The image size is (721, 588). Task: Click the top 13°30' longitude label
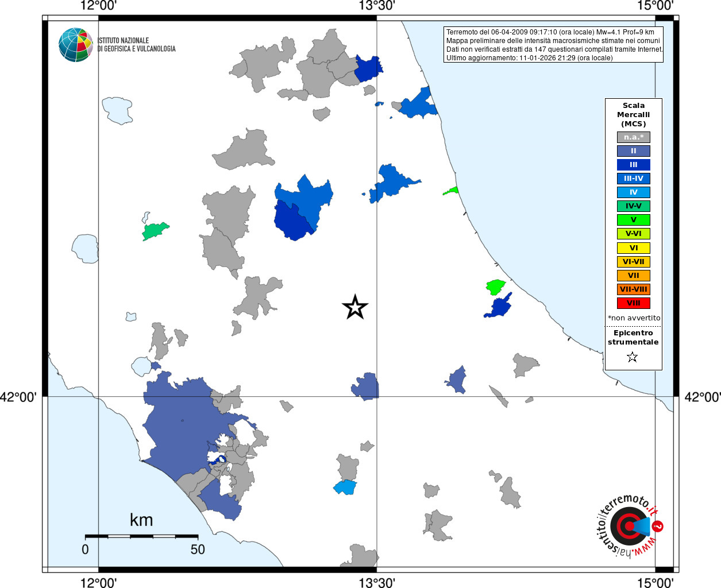(377, 6)
